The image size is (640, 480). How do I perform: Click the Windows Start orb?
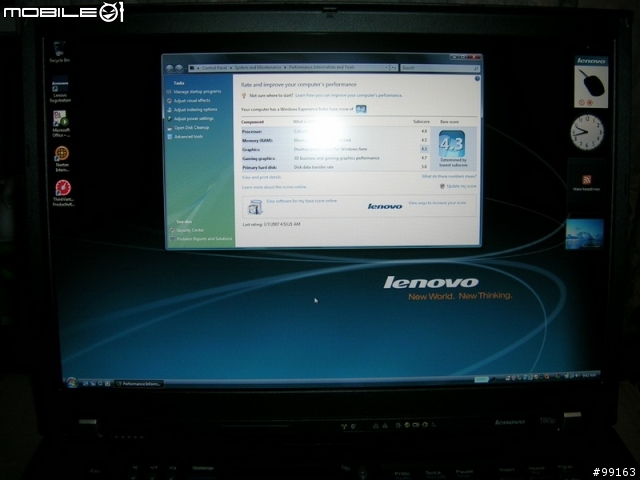[72, 383]
